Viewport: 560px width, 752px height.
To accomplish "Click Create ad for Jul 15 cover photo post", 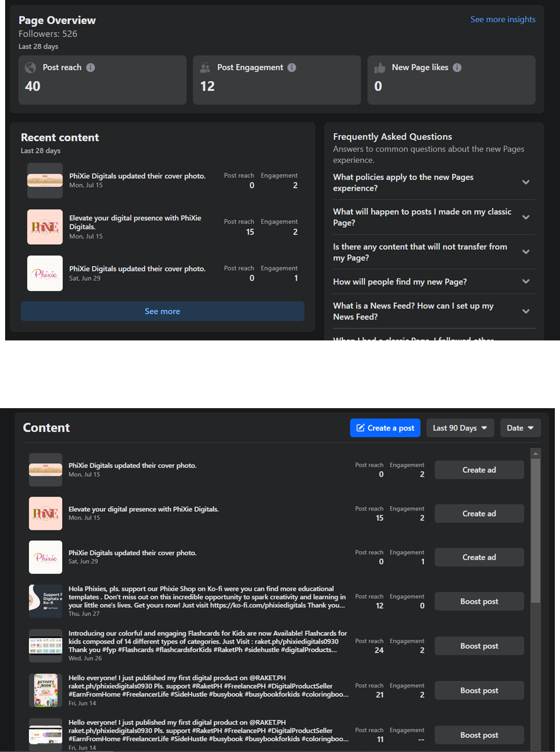I will pyautogui.click(x=479, y=470).
